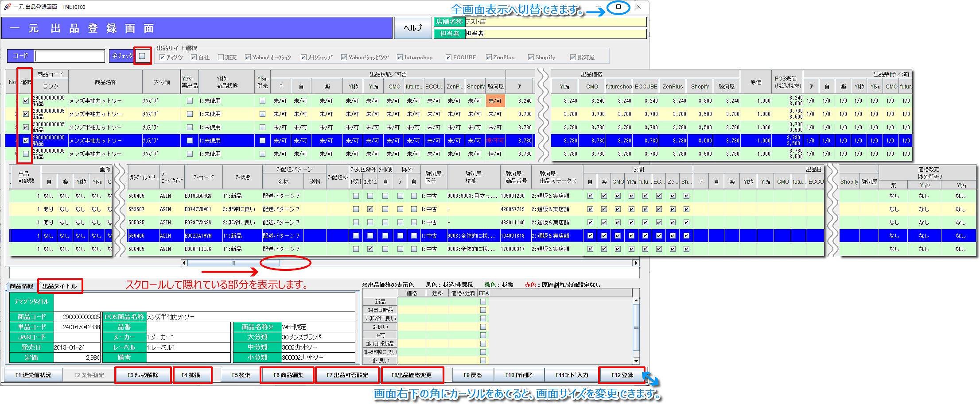Open F6 商品編集
980x404 pixels.
[x=288, y=375]
